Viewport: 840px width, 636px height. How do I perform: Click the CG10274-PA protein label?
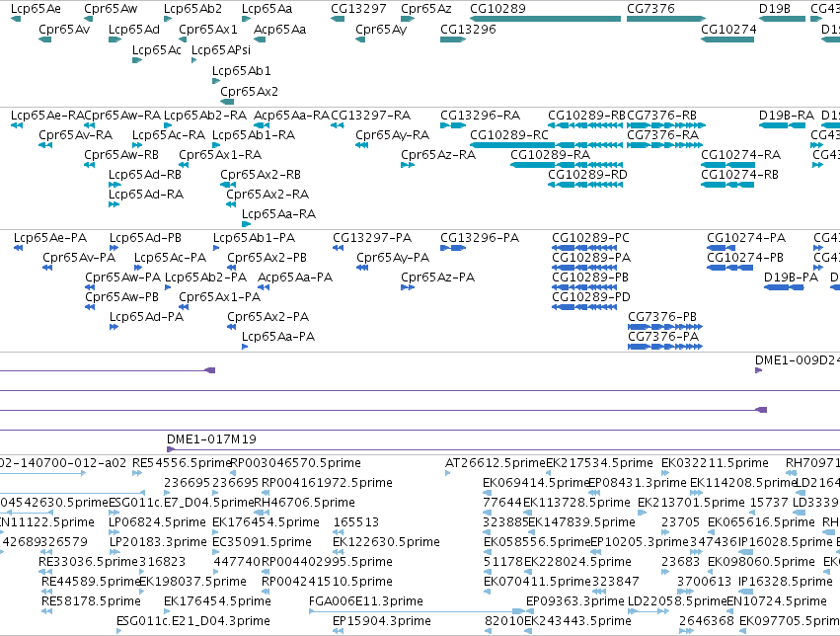[745, 238]
